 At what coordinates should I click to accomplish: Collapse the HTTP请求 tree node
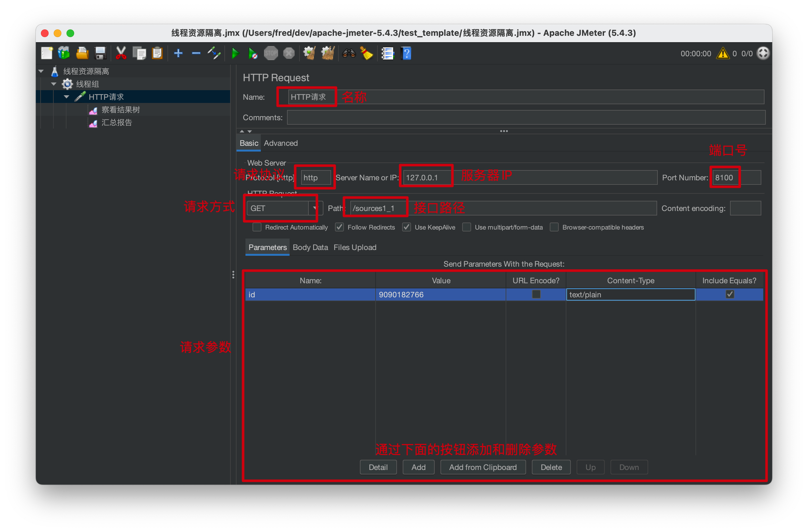pyautogui.click(x=66, y=97)
